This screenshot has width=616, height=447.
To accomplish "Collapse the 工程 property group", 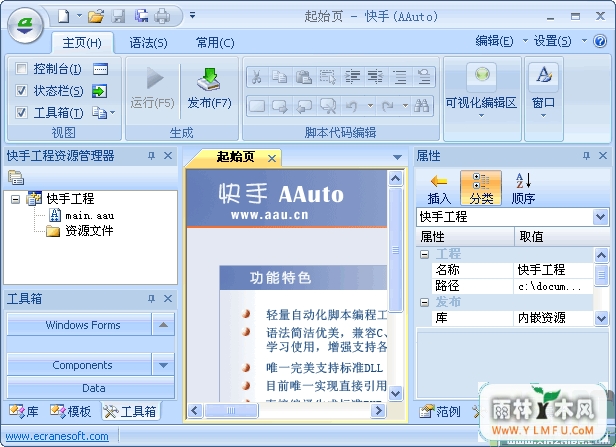I will [x=424, y=255].
